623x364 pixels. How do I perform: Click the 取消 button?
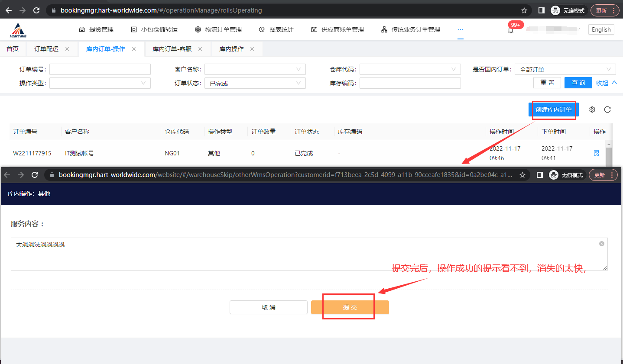coord(268,307)
